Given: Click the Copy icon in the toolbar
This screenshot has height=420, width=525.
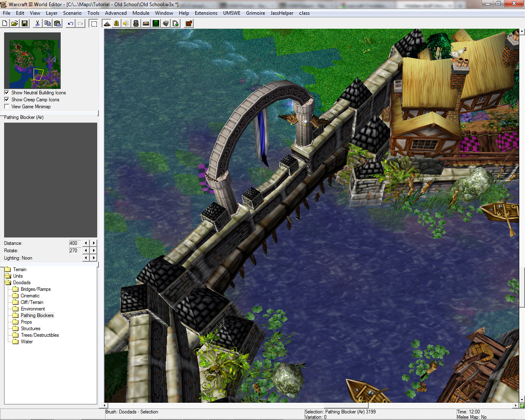Looking at the screenshot, I should (48, 23).
